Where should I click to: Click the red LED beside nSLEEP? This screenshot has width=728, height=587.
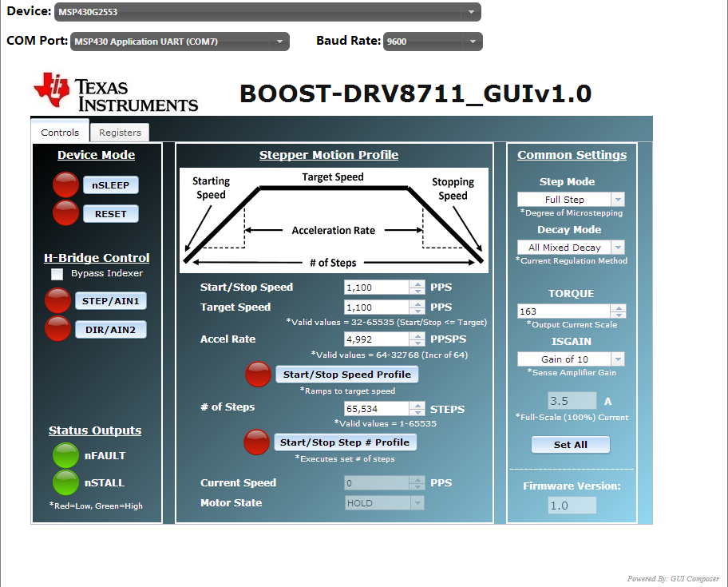coord(65,184)
